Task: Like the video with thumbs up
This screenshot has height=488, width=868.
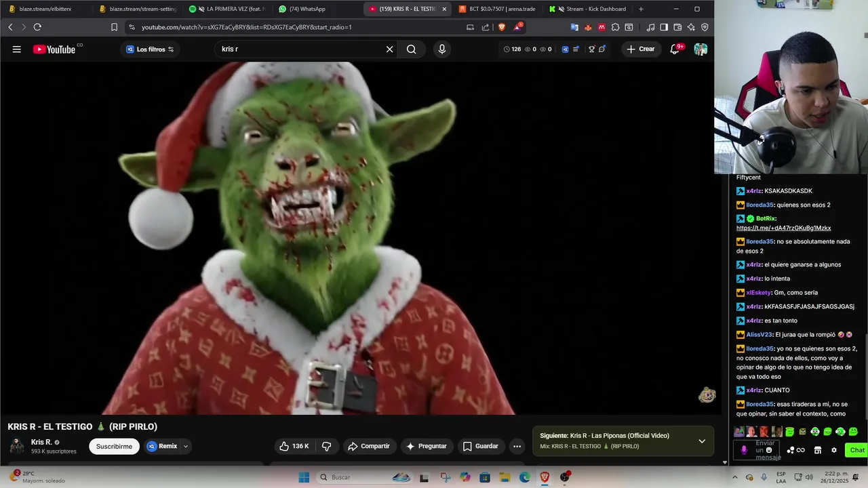Action: pyautogui.click(x=294, y=446)
